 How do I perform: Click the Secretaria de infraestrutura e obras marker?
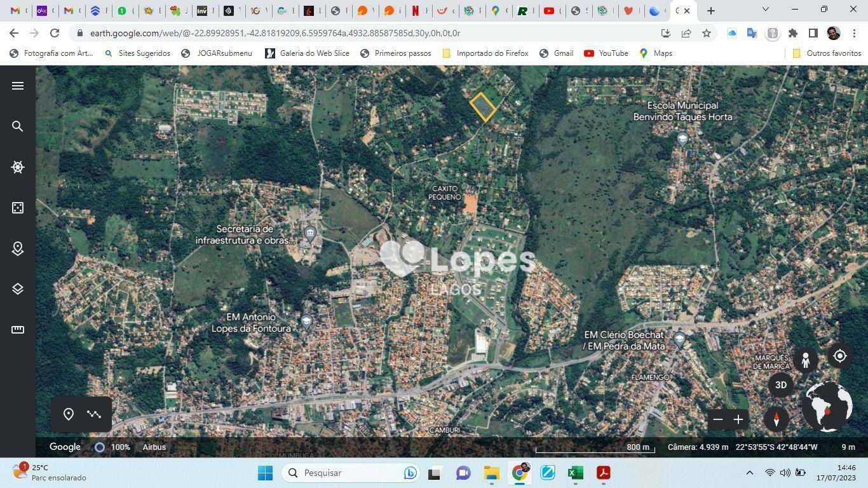pos(310,233)
